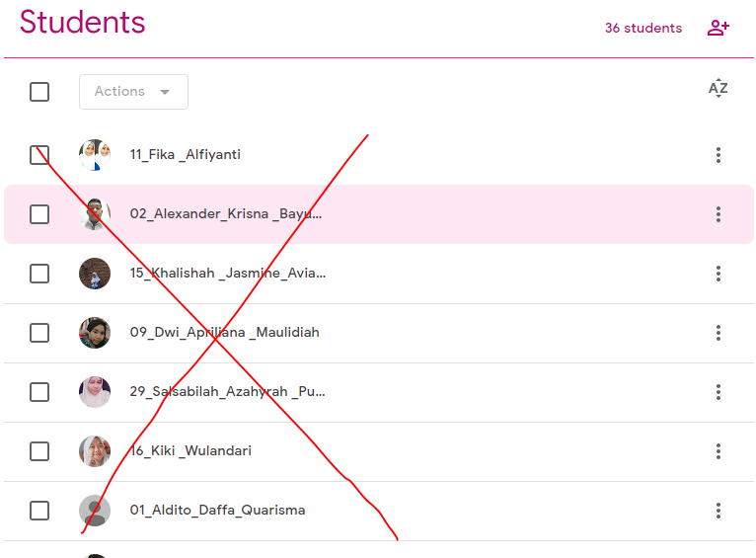Open student 15_Khalishah_Jasmine_Avia by name
The height and width of the screenshot is (558, 756).
(228, 274)
